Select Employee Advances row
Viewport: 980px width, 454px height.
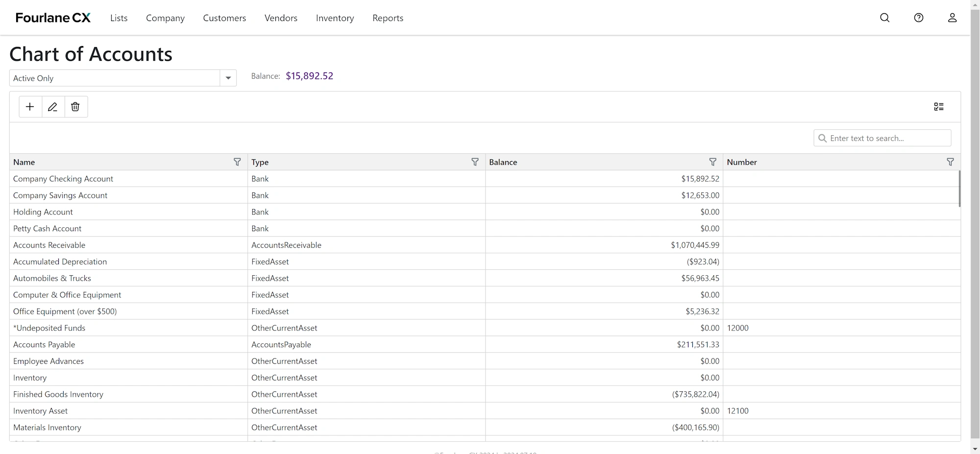485,361
